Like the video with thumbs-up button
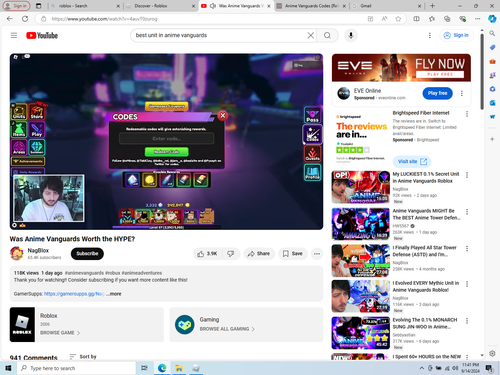Viewport: 500px width, 375px height. 207,254
